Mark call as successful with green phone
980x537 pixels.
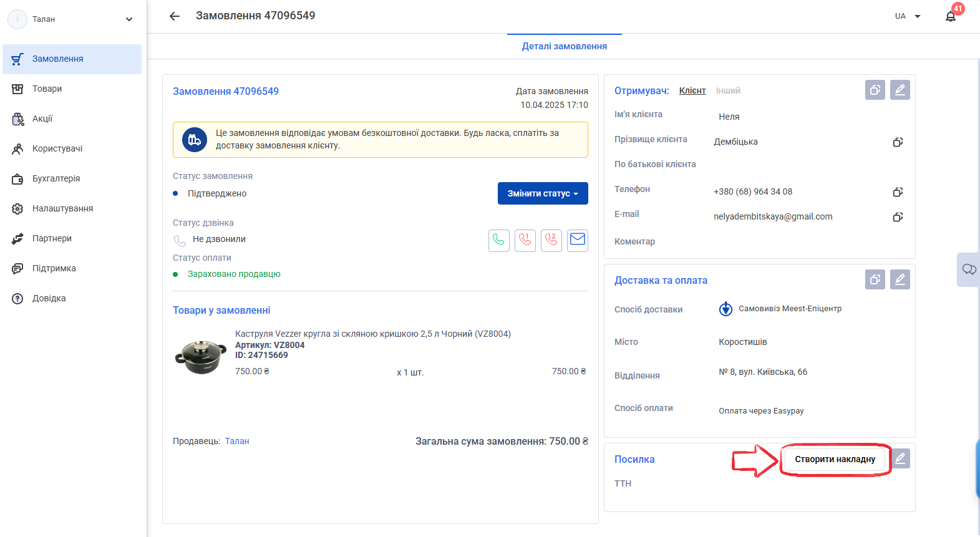(499, 240)
